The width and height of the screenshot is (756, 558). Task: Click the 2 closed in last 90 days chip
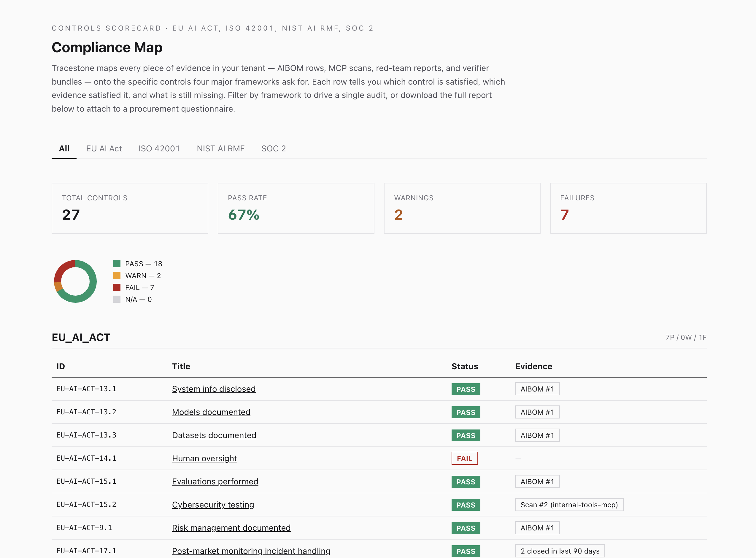[x=560, y=551]
